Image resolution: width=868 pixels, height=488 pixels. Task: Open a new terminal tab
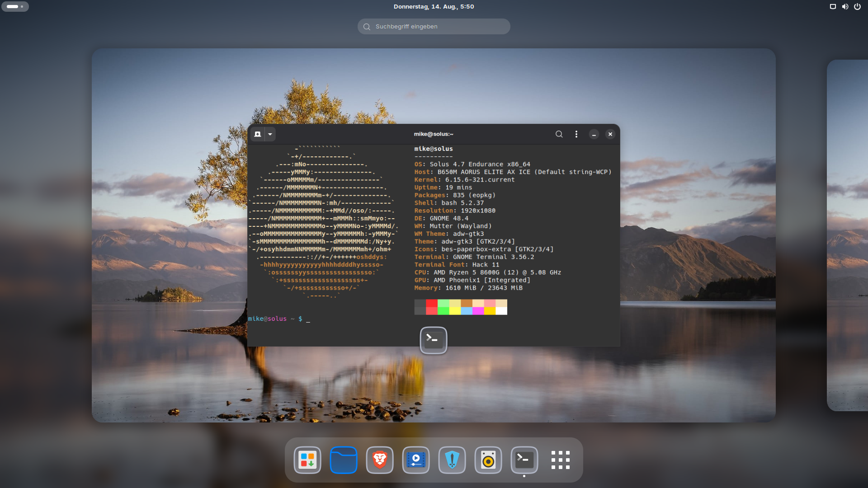[x=258, y=134]
